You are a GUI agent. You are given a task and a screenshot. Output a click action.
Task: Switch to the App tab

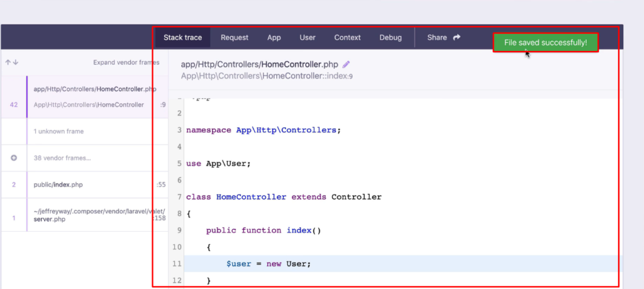point(274,37)
